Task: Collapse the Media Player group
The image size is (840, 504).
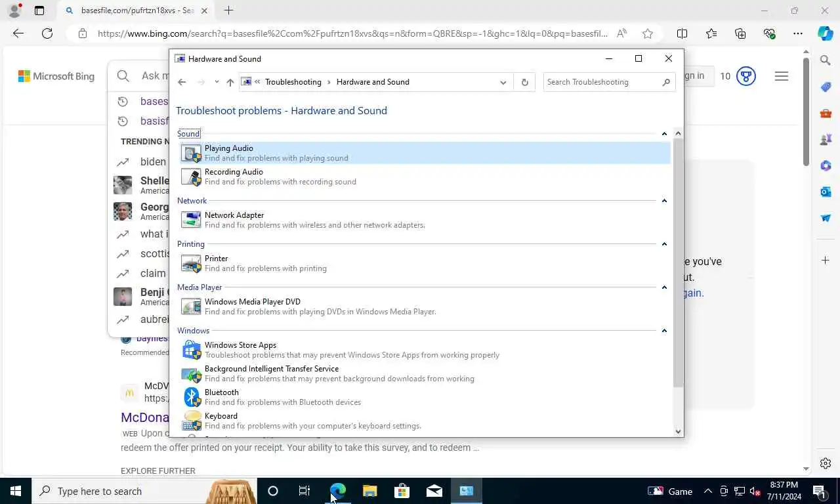Action: pos(664,287)
